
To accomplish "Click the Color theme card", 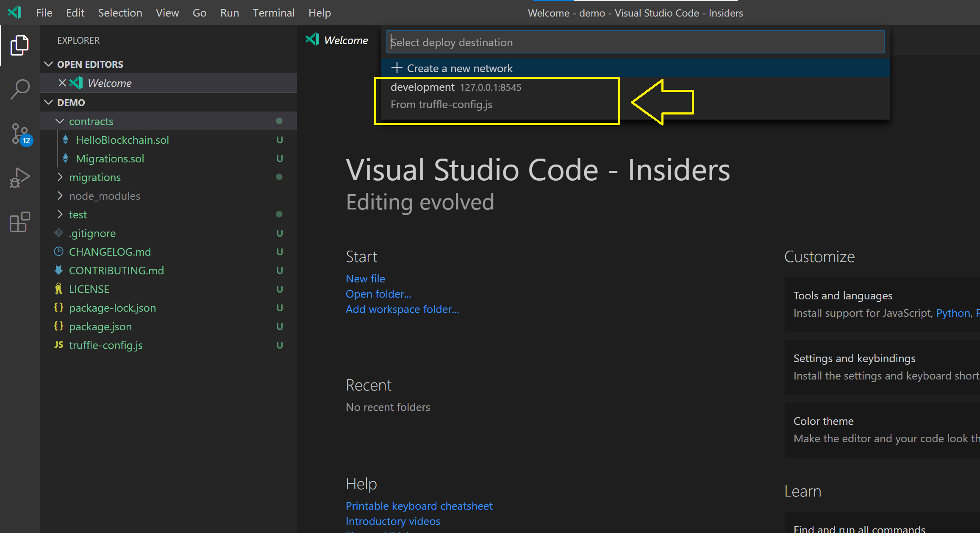I will [x=882, y=430].
